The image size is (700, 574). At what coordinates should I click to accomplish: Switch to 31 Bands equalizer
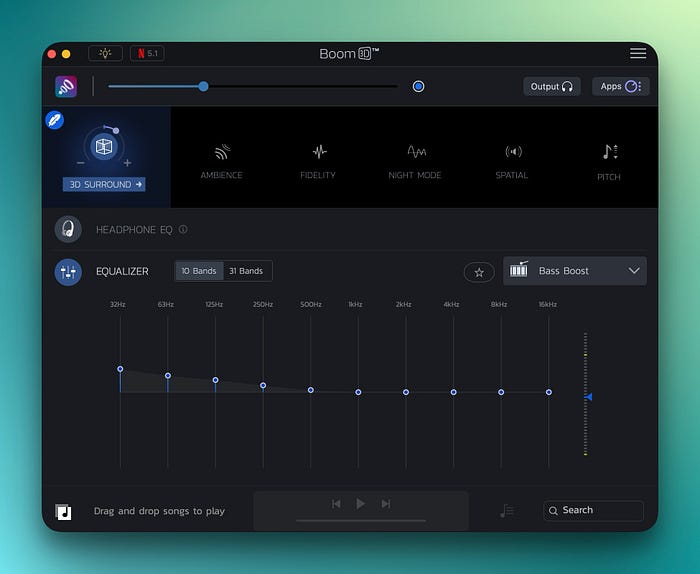pyautogui.click(x=246, y=271)
